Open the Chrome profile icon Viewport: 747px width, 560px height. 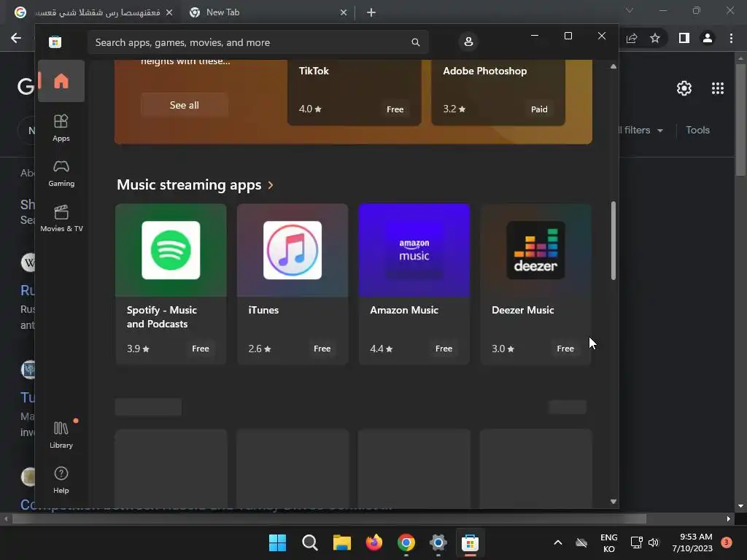(708, 38)
